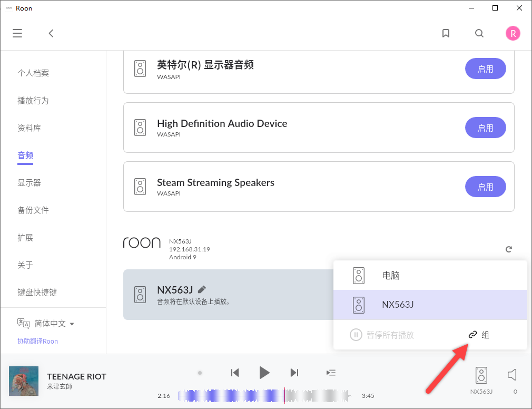The height and width of the screenshot is (409, 532).
Task: Click the 协助翻译Roon link
Action: [37, 341]
